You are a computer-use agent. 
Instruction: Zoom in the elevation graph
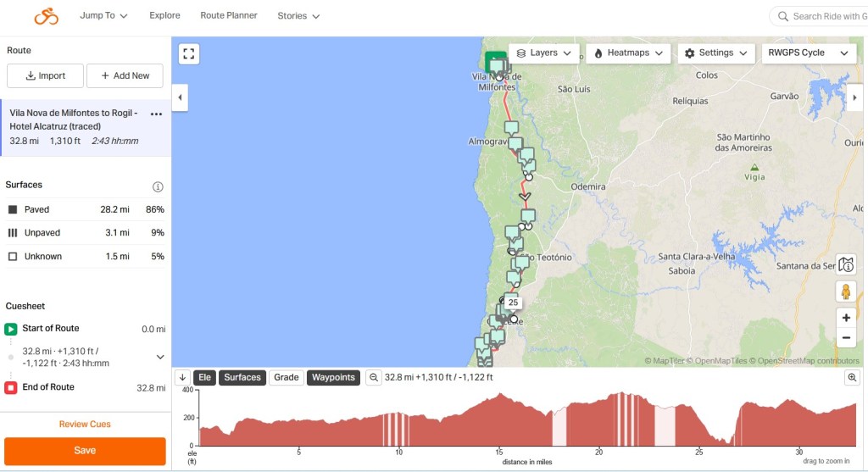click(x=852, y=377)
